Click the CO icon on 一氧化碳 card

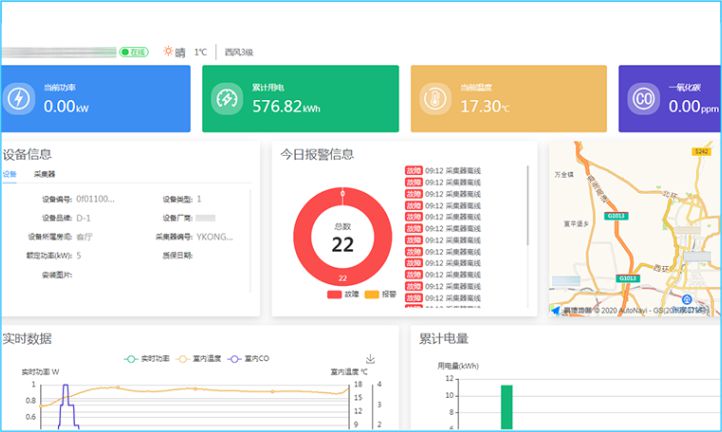(x=642, y=99)
